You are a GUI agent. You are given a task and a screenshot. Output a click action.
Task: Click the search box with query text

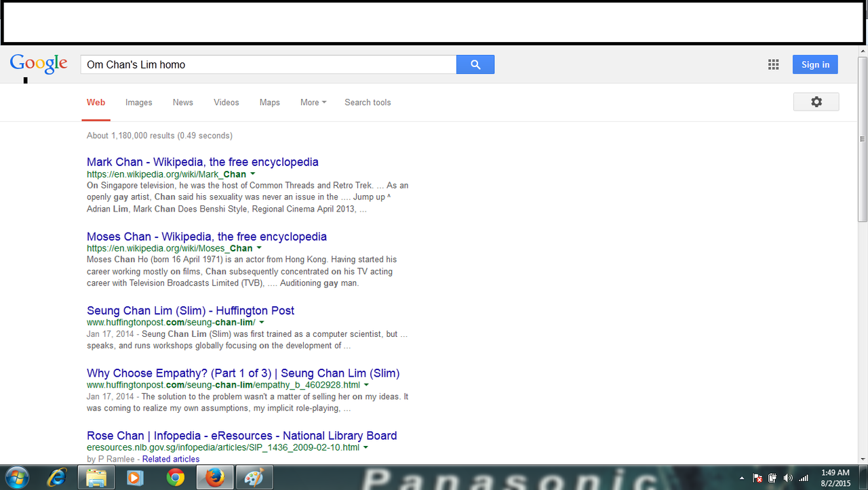click(x=269, y=64)
